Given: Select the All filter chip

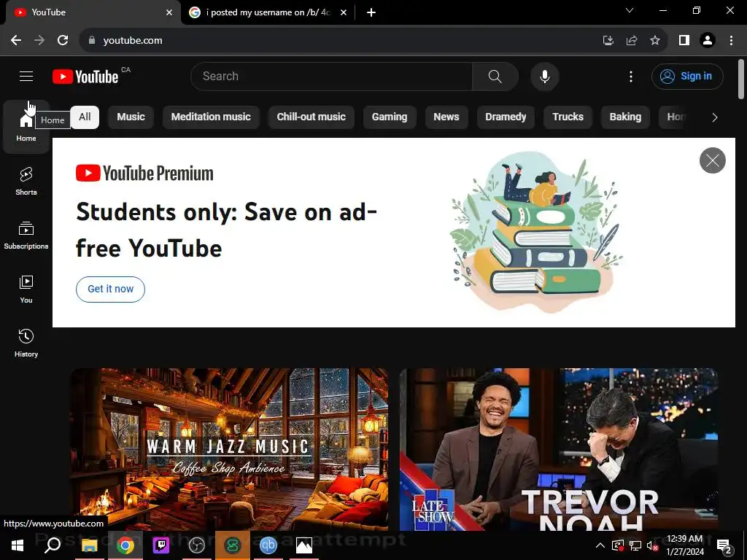Looking at the screenshot, I should pyautogui.click(x=85, y=117).
